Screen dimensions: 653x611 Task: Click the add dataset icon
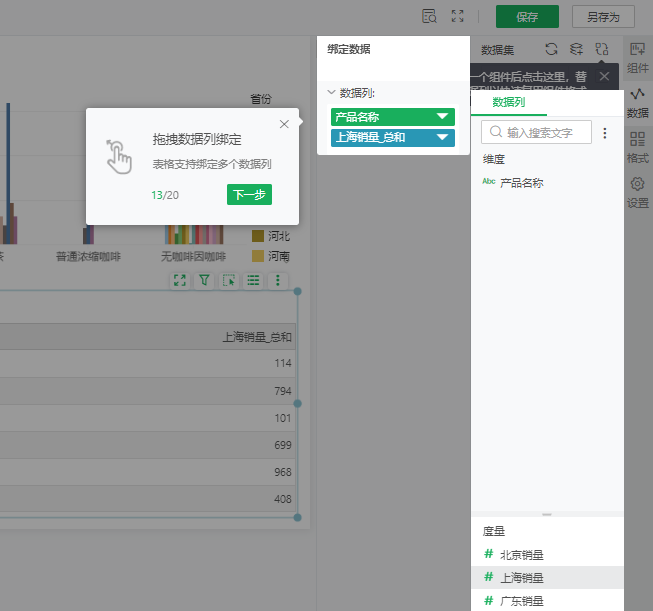click(576, 48)
